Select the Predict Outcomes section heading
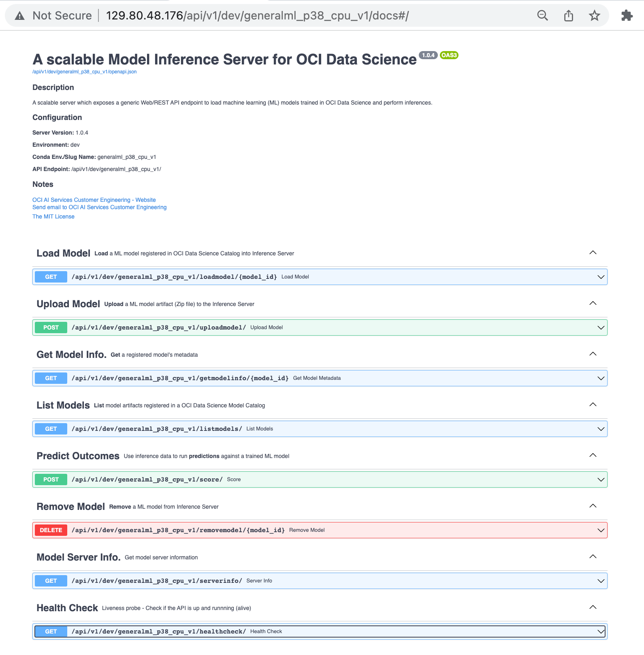The image size is (644, 655). click(78, 456)
